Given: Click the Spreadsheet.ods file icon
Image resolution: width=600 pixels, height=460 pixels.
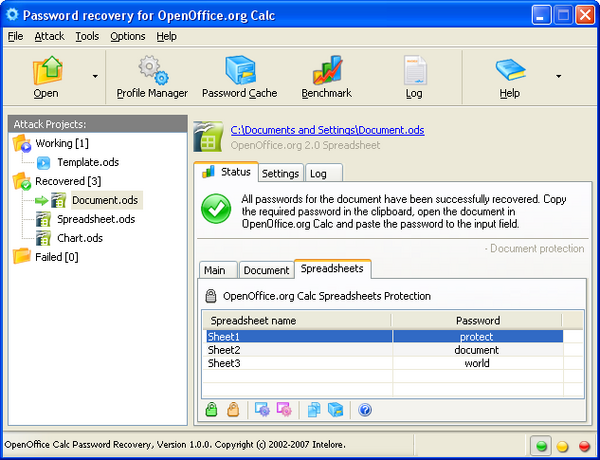Looking at the screenshot, I should point(43,219).
